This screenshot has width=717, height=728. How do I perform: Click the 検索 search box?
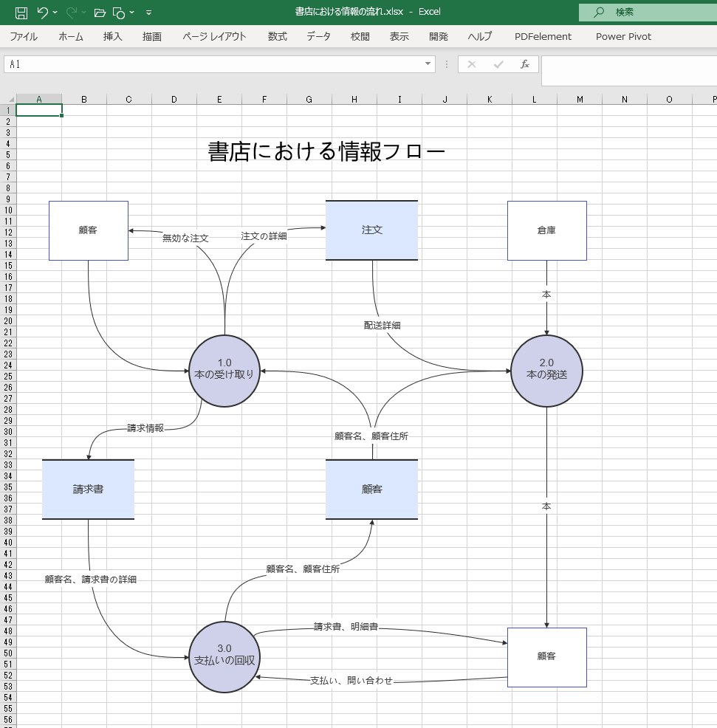(648, 12)
